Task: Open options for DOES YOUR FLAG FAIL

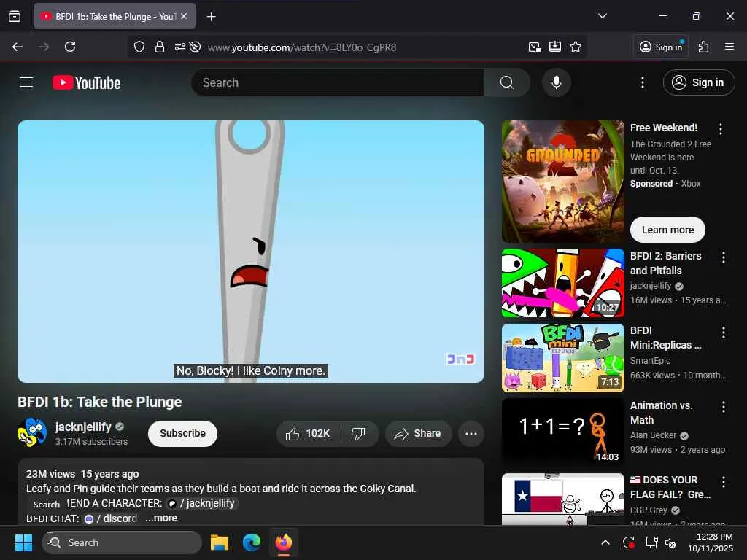Action: point(724,481)
